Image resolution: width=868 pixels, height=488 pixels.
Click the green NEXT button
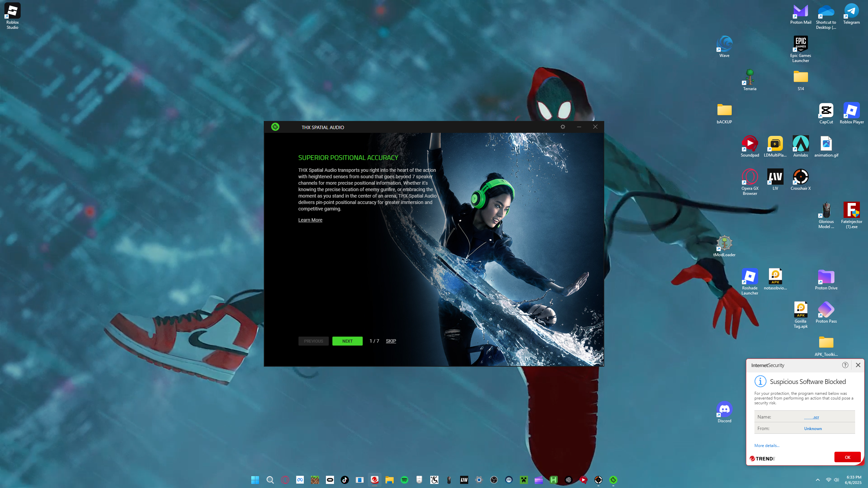347,341
